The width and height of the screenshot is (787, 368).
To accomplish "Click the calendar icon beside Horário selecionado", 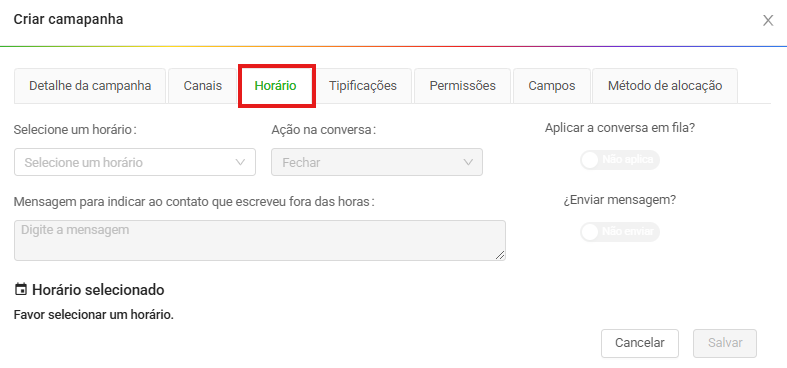I will tap(21, 289).
